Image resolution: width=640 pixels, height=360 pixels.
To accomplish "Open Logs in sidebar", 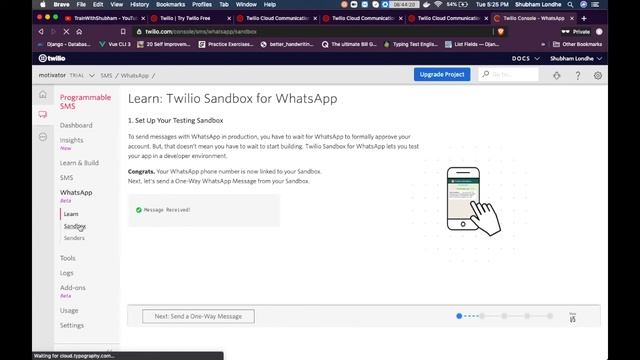I will pos(67,273).
